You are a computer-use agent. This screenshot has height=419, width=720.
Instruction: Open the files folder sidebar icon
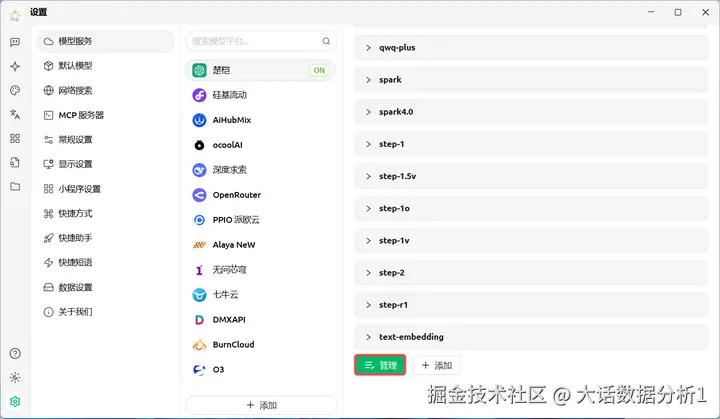pyautogui.click(x=15, y=186)
